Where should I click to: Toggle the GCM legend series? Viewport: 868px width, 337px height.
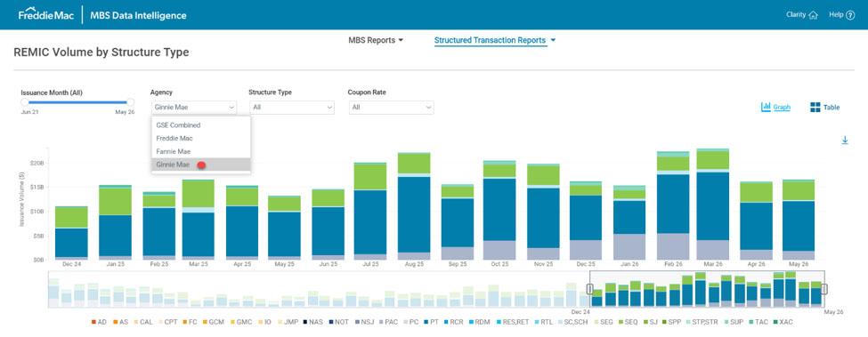point(213,321)
